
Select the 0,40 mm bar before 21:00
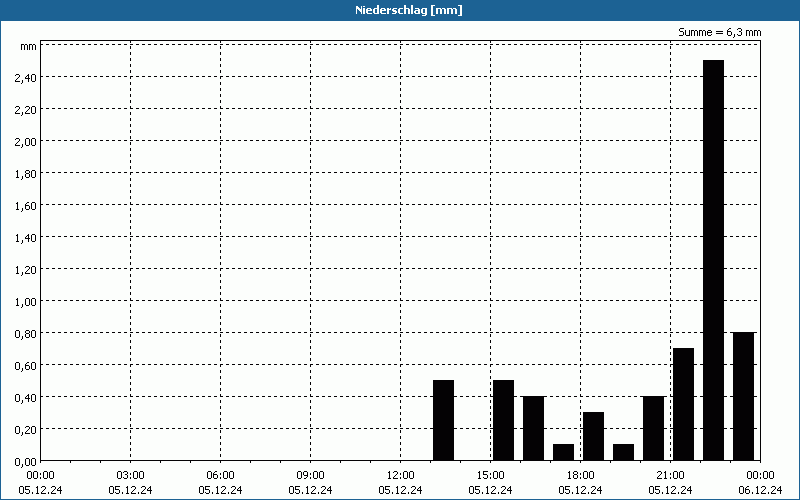pos(654,428)
